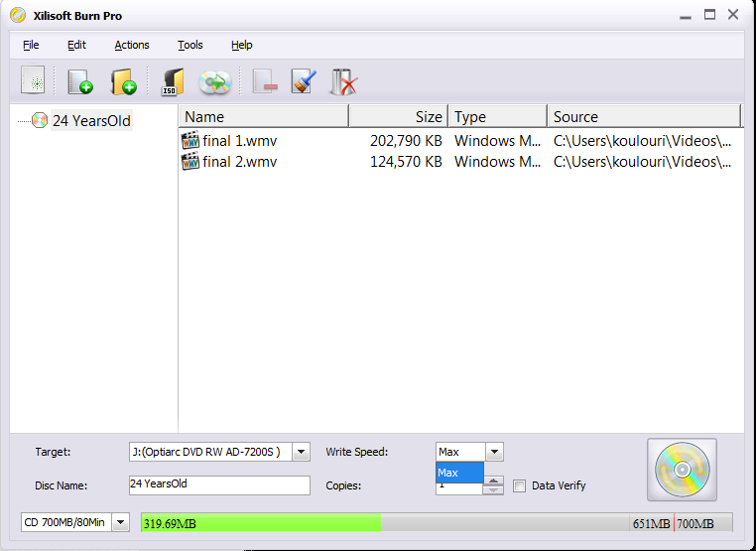The width and height of the screenshot is (756, 551).
Task: Expand the Target drive dropdown arrow
Action: (x=302, y=452)
